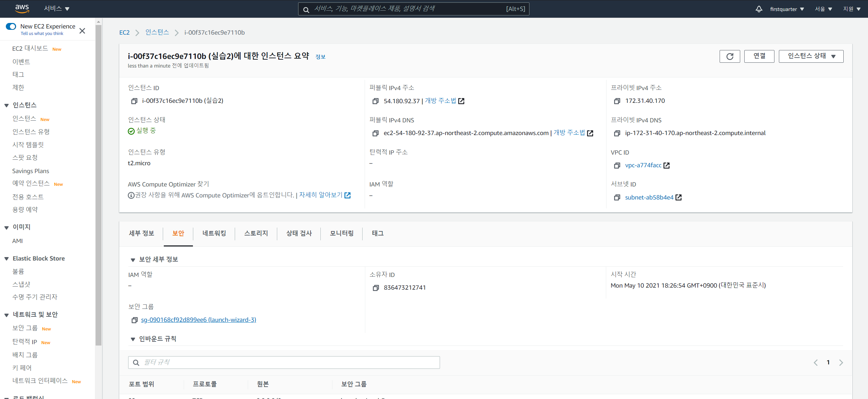Switch to the 네트워킹 tab

point(214,233)
